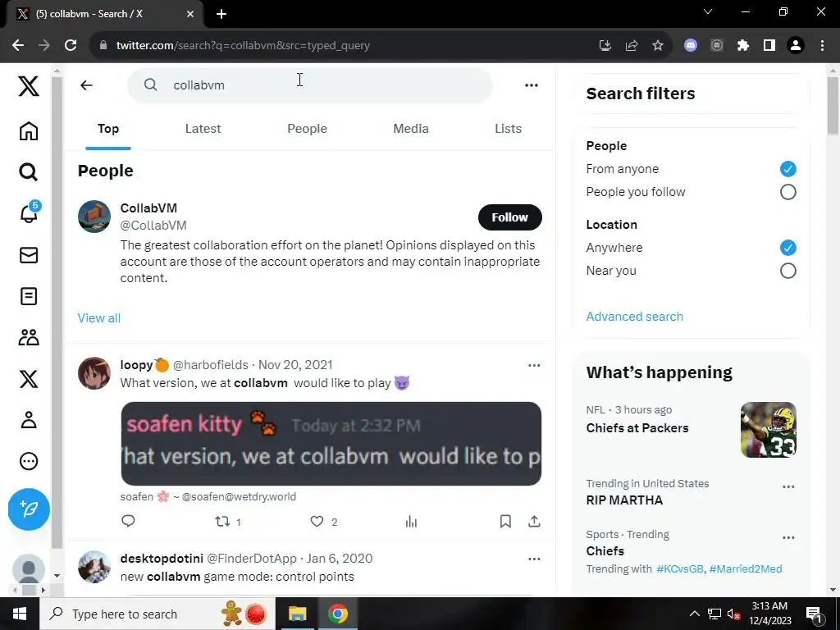Viewport: 840px width, 630px height.
Task: Open Explore magnifier icon in sidebar
Action: click(29, 172)
